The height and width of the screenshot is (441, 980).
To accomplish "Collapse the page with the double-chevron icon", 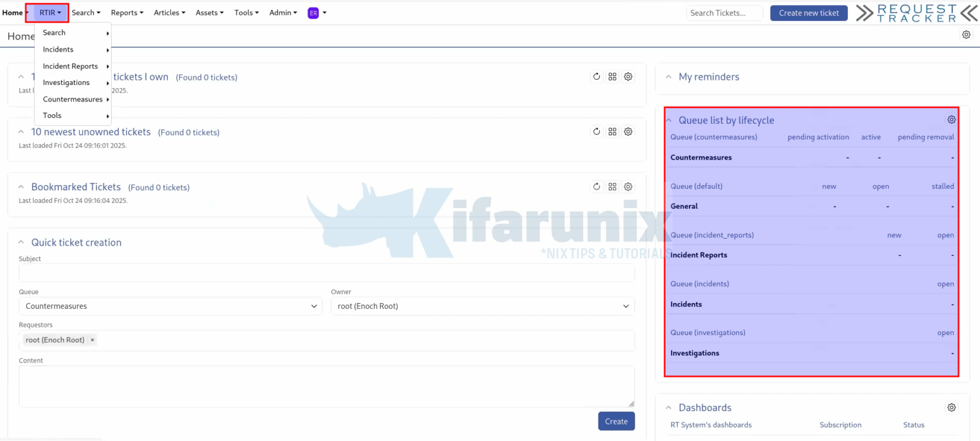I will [x=969, y=12].
